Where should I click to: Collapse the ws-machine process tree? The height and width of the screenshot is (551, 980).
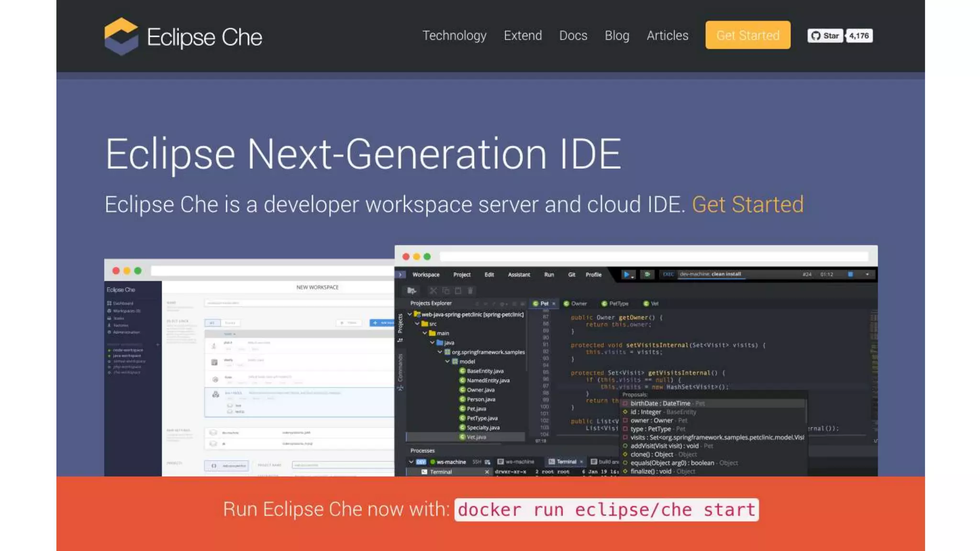tap(411, 462)
